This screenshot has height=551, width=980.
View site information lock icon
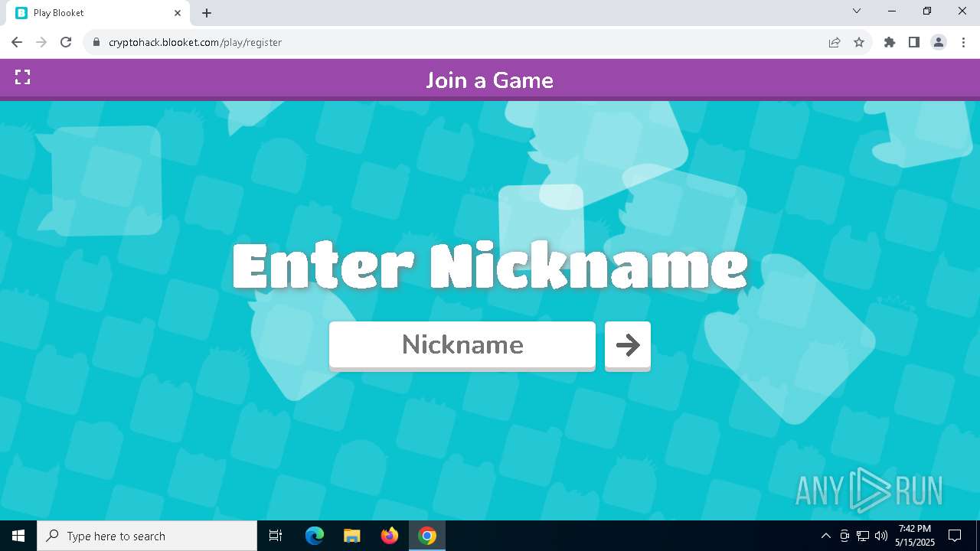[96, 42]
